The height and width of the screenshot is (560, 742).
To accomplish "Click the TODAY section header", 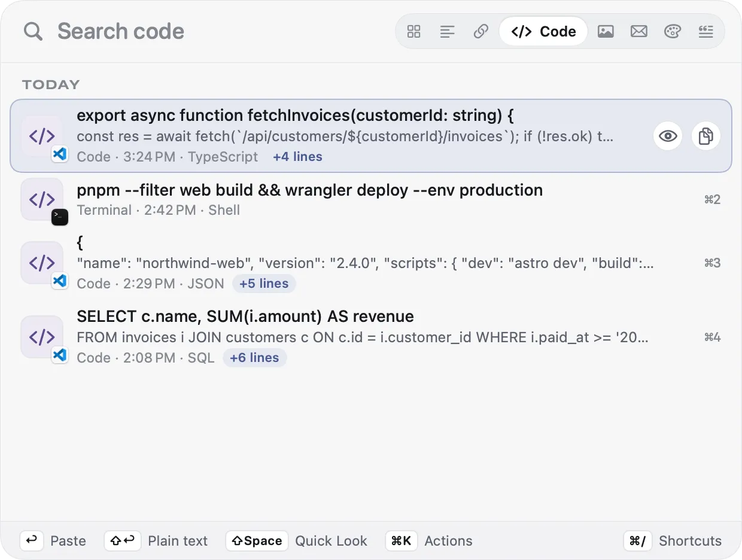I will pos(51,84).
